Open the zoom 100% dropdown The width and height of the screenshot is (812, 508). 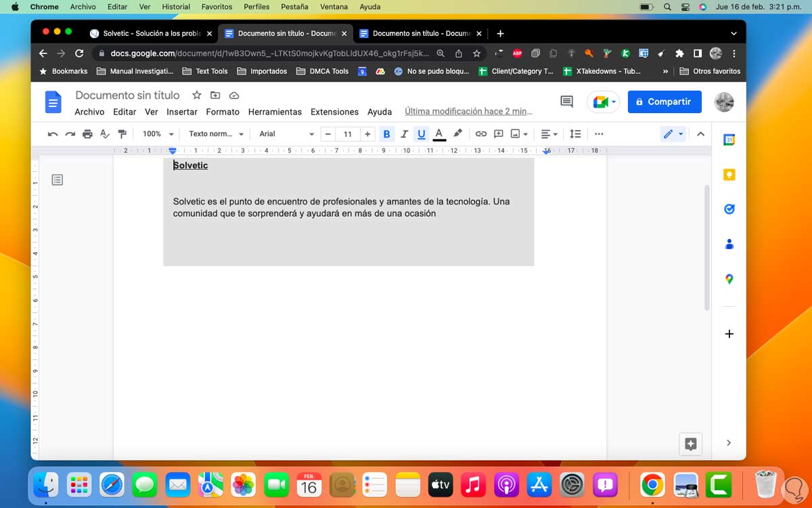(158, 134)
